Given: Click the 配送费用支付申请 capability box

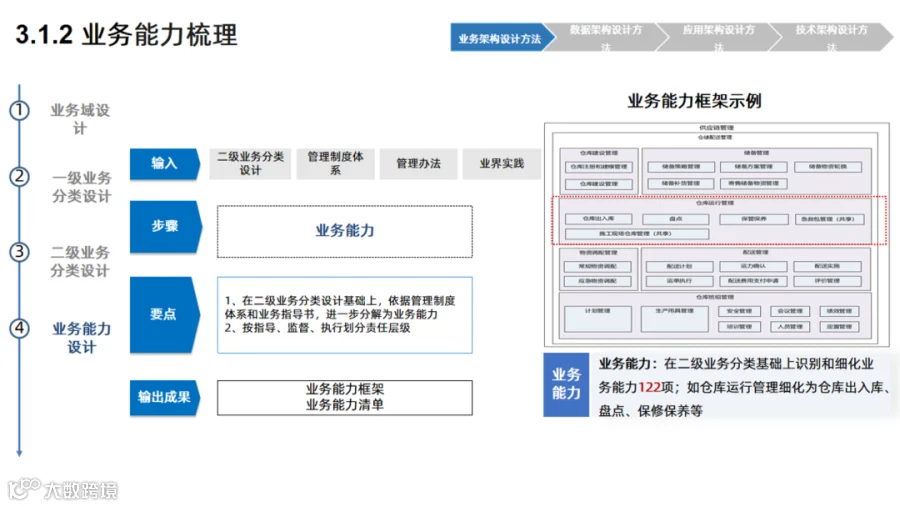Looking at the screenshot, I should pos(753,281).
